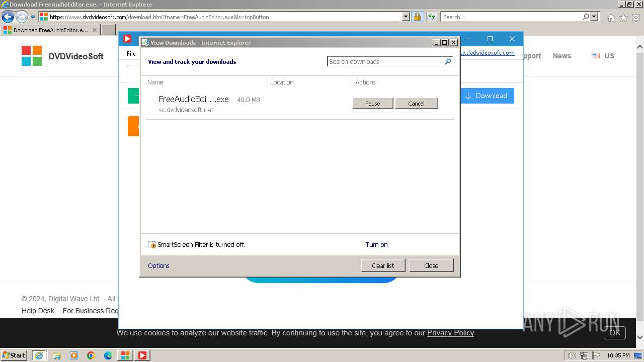The image size is (644, 362).
Task: Click the refresh page icon
Action: coord(432,17)
